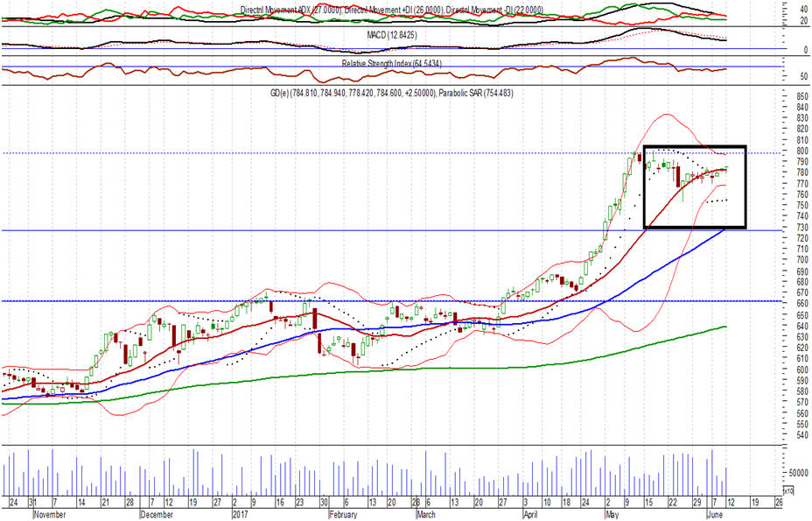Click the 750 price axis value
812x521 pixels.
(802, 205)
